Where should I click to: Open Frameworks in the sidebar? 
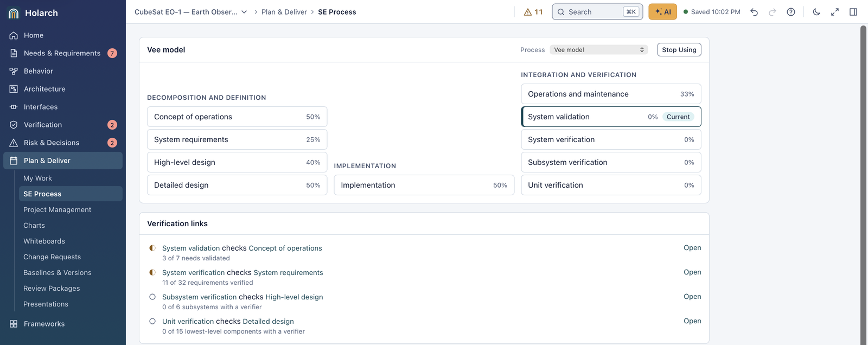[x=63, y=324]
